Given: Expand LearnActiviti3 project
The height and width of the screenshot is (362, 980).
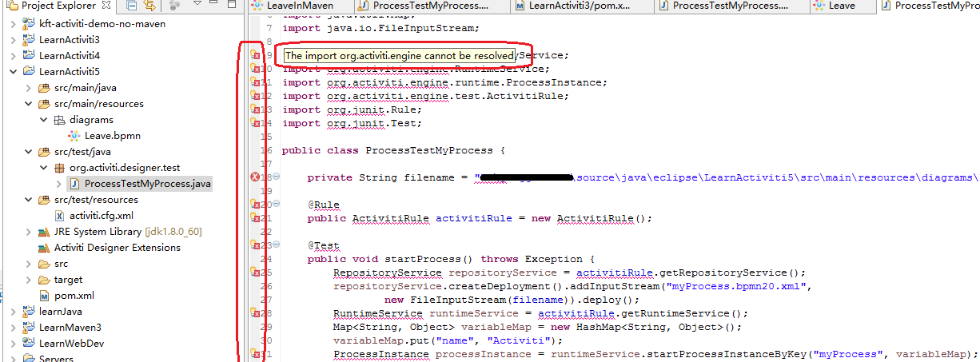Looking at the screenshot, I should pyautogui.click(x=14, y=40).
